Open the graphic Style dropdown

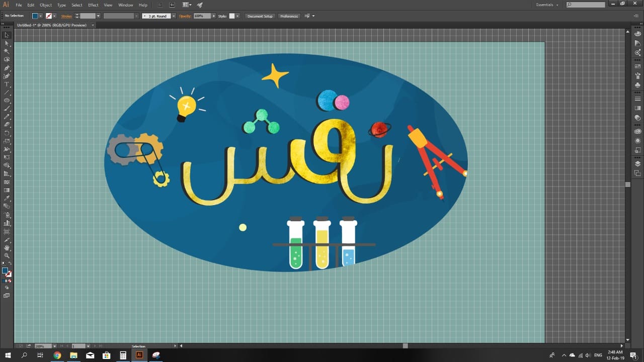point(238,16)
